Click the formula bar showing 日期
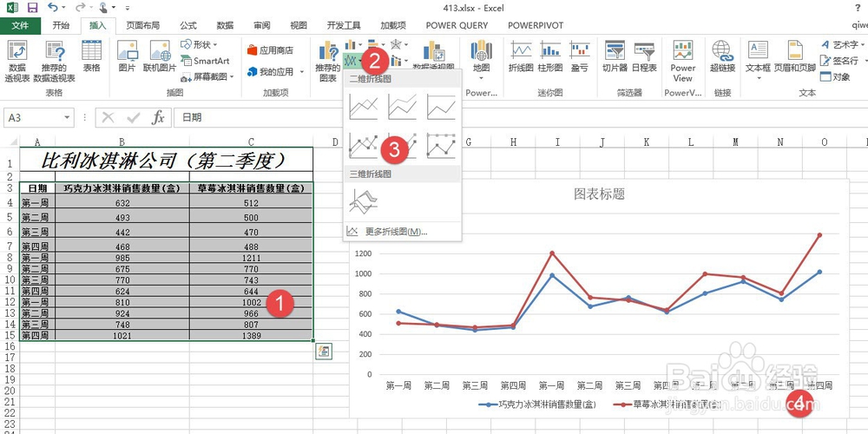The image size is (868, 434). (x=520, y=117)
